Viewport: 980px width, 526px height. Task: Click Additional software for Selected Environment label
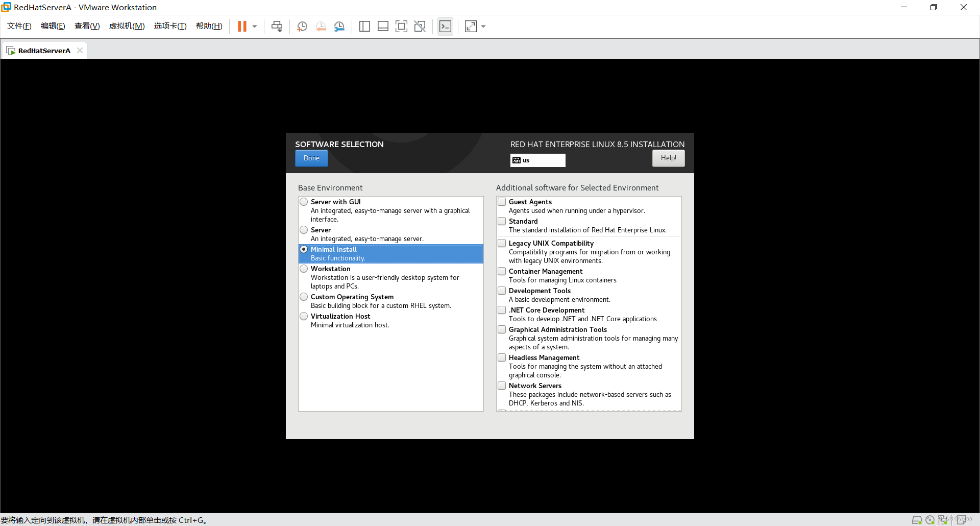click(577, 188)
